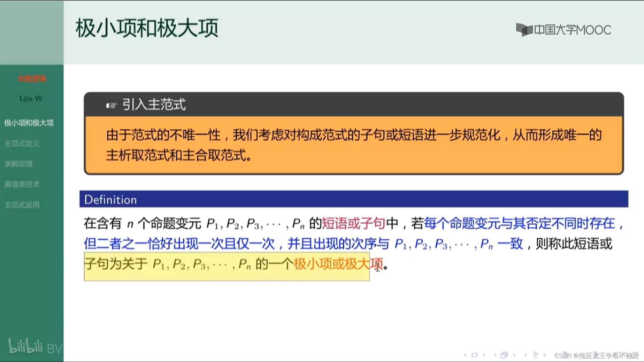Navigate to sidebar section 求解定理

point(18,164)
